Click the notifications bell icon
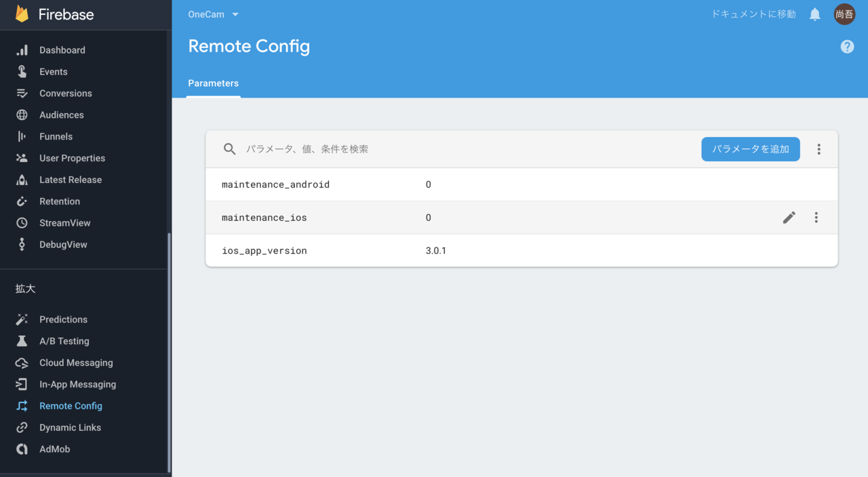The width and height of the screenshot is (868, 477). point(815,14)
